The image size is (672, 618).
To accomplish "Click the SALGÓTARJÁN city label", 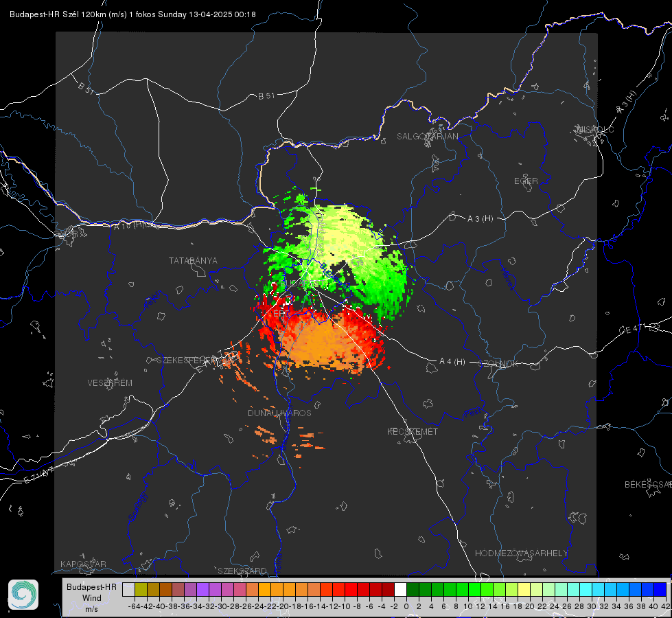I will coord(427,137).
